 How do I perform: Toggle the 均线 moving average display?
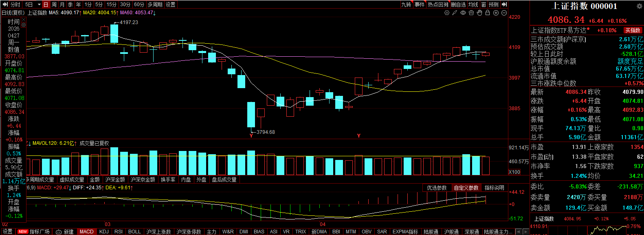(473, 4)
